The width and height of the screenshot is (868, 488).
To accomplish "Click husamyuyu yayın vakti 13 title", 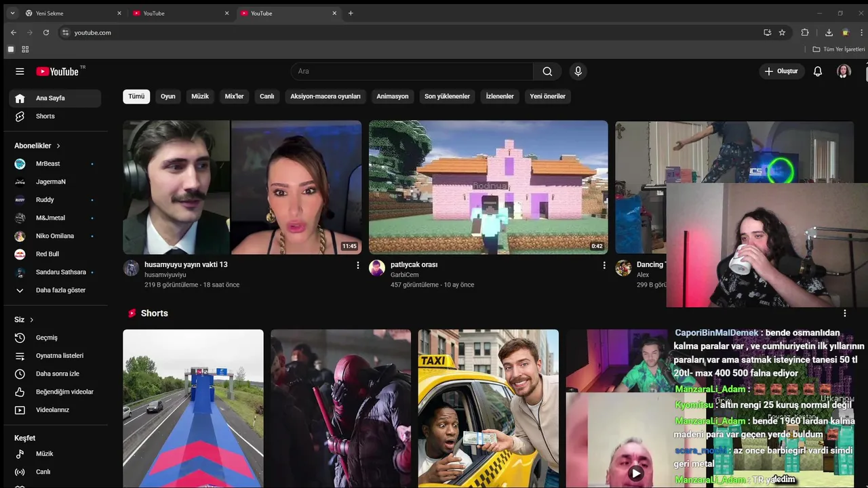I will click(x=186, y=264).
